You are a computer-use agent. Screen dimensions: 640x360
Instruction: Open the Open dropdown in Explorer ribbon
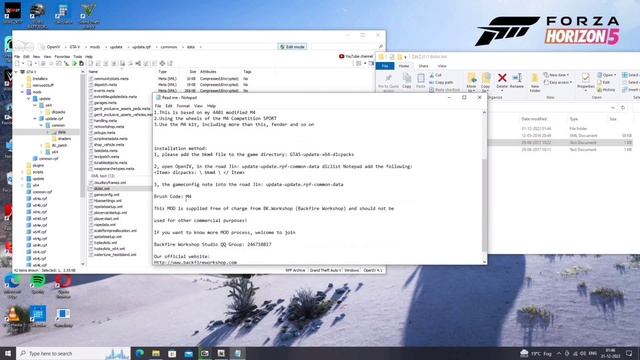[607, 75]
